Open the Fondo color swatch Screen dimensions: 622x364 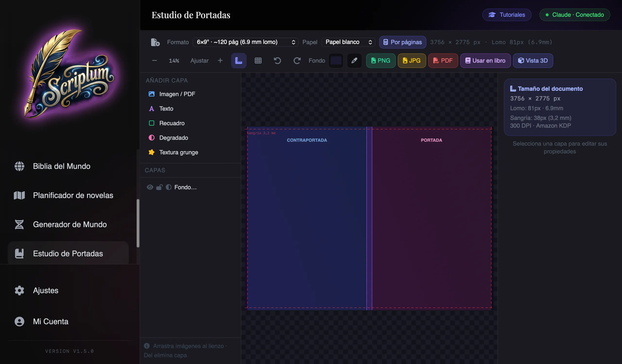(336, 61)
